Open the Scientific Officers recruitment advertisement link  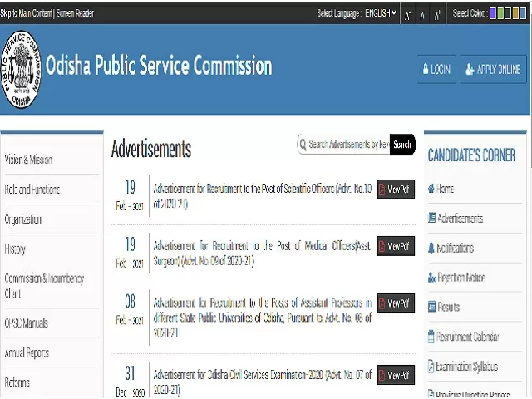(263, 196)
